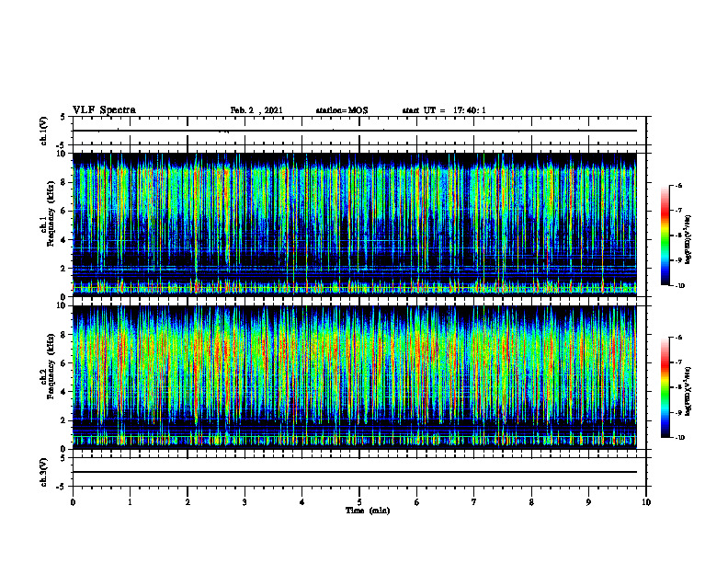Click the '8' kHz tick on ch.1 frequency axis
Screen dimensions: 728x563
(x=64, y=182)
